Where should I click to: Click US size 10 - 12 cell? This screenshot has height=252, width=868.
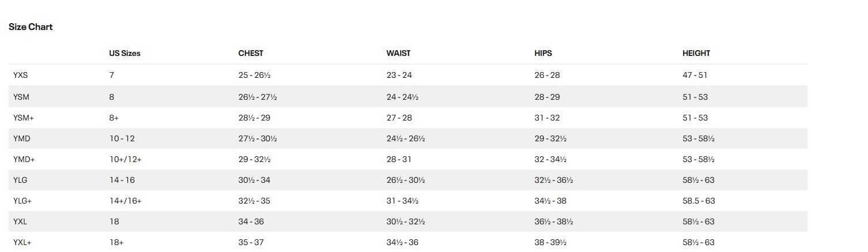[122, 139]
